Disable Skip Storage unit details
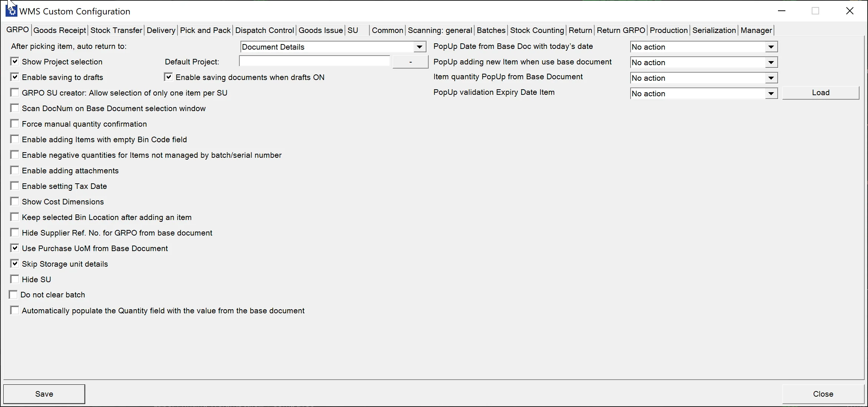This screenshot has width=868, height=407. [x=14, y=264]
